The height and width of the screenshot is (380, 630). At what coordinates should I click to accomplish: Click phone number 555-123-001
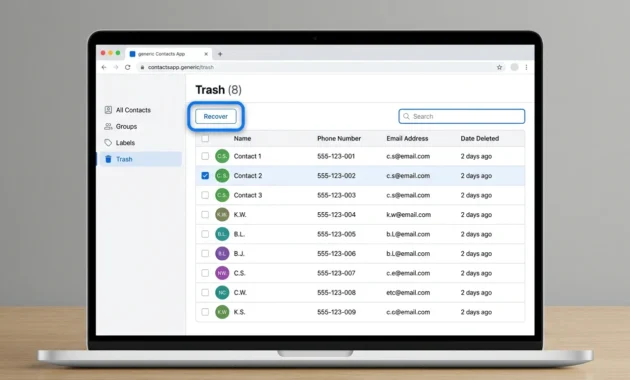(336, 156)
